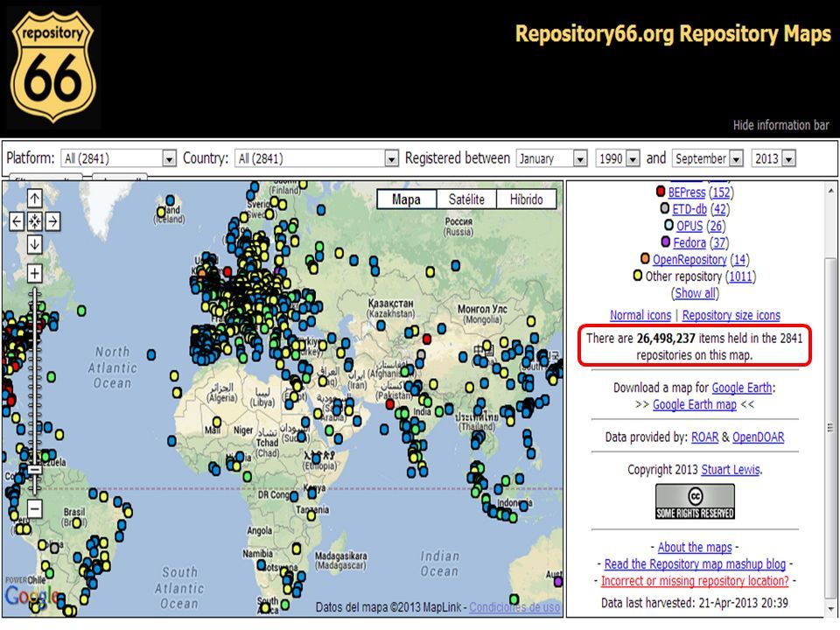This screenshot has height=630, width=840.
Task: Open the BEPress platform link
Action: 686,192
